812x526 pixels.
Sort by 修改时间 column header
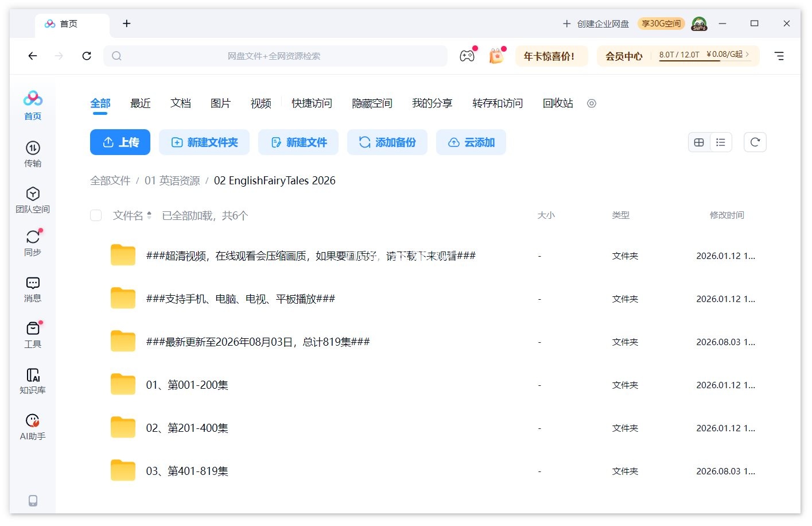click(727, 215)
